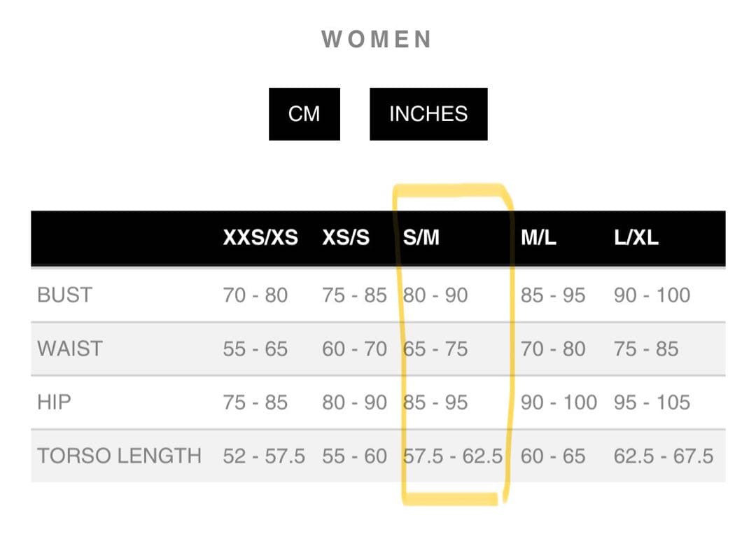The height and width of the screenshot is (541, 756).
Task: Click the HIP row label
Action: (x=54, y=402)
